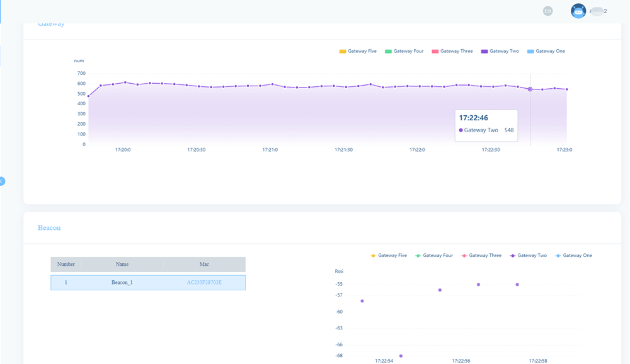Toggle Gateway Three in the Gateway chart legend
The width and height of the screenshot is (630, 364).
(452, 51)
